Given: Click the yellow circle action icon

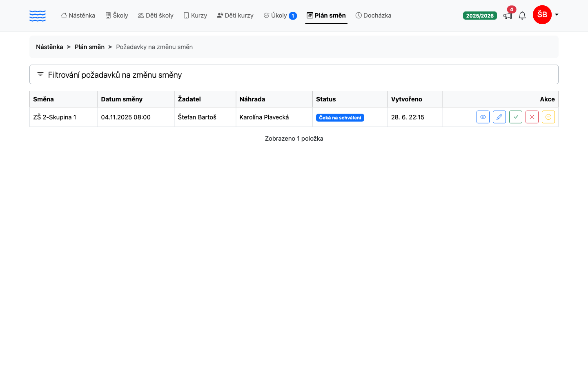Looking at the screenshot, I should pyautogui.click(x=548, y=117).
